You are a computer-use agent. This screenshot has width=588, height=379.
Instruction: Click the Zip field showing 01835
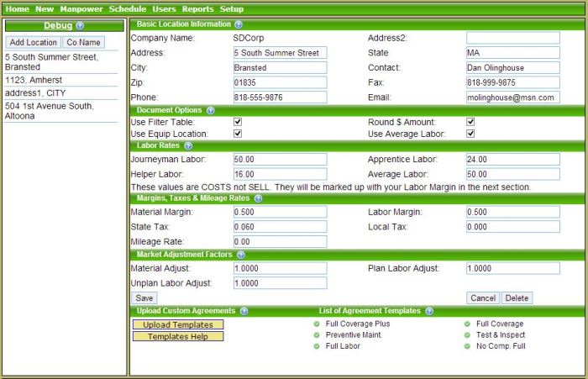[280, 82]
